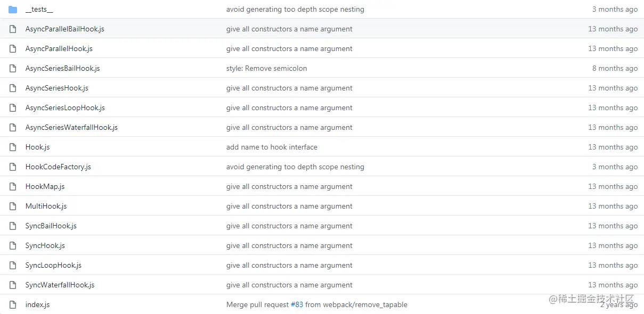Screen dimensions: 644x314
Task: Click file icon next to Hook.js
Action: [13, 147]
